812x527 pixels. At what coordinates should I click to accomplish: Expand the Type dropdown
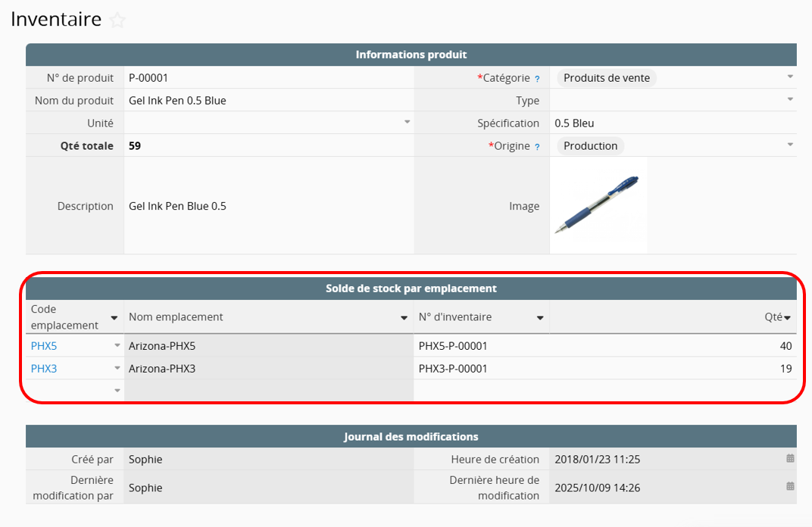tap(790, 100)
